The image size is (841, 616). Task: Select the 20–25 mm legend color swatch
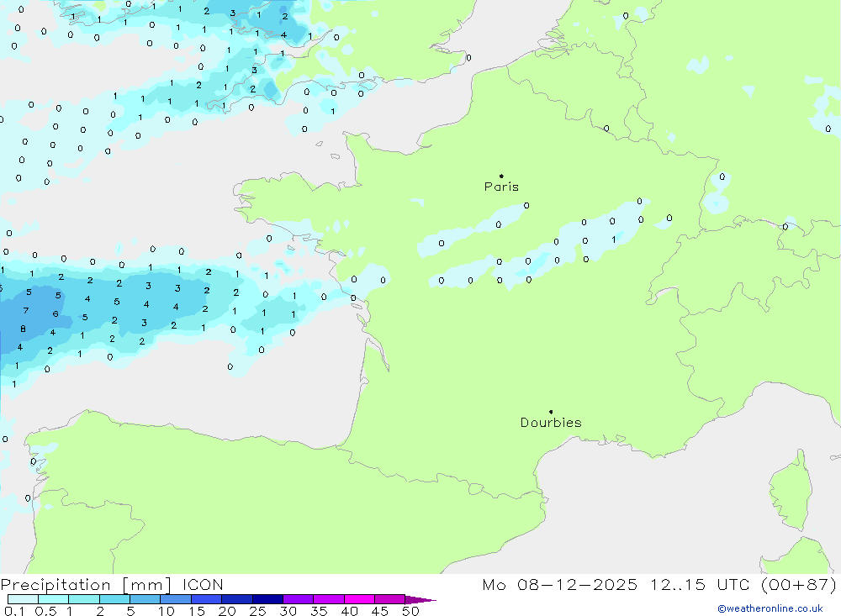pyautogui.click(x=237, y=599)
